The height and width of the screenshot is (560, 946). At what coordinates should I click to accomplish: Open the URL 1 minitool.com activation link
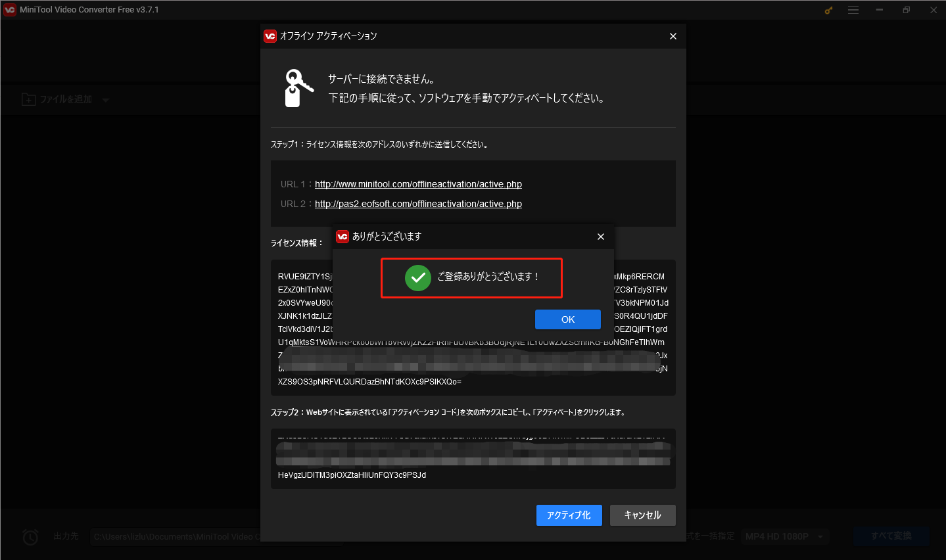[418, 184]
